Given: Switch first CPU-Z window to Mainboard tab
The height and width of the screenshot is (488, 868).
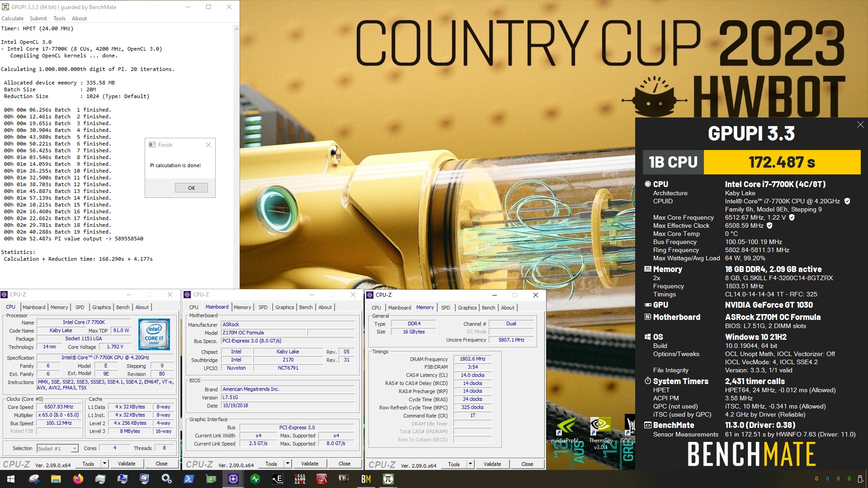Looking at the screenshot, I should (x=34, y=307).
